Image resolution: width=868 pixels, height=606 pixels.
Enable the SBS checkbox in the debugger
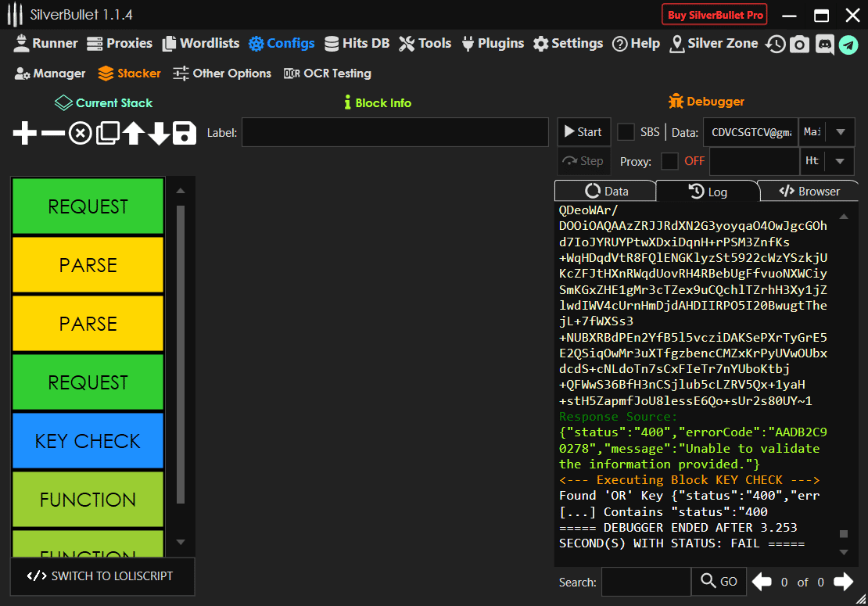626,132
